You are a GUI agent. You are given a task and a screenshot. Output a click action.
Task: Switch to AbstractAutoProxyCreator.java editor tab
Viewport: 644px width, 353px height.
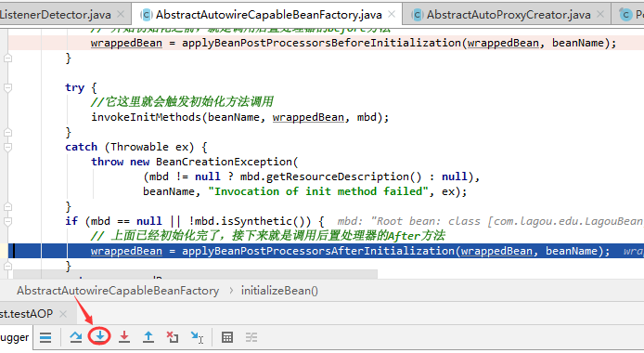tap(509, 15)
